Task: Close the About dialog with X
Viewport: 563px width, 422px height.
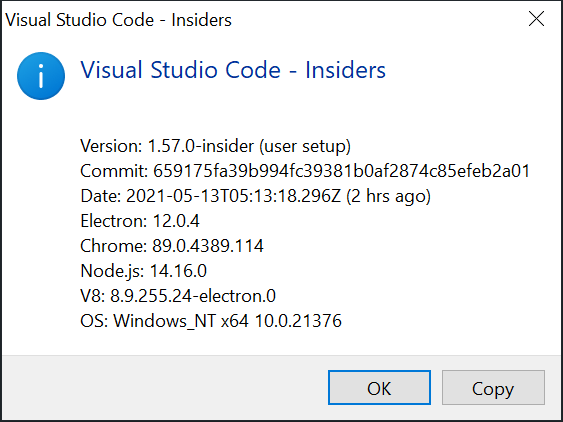Action: tap(536, 19)
